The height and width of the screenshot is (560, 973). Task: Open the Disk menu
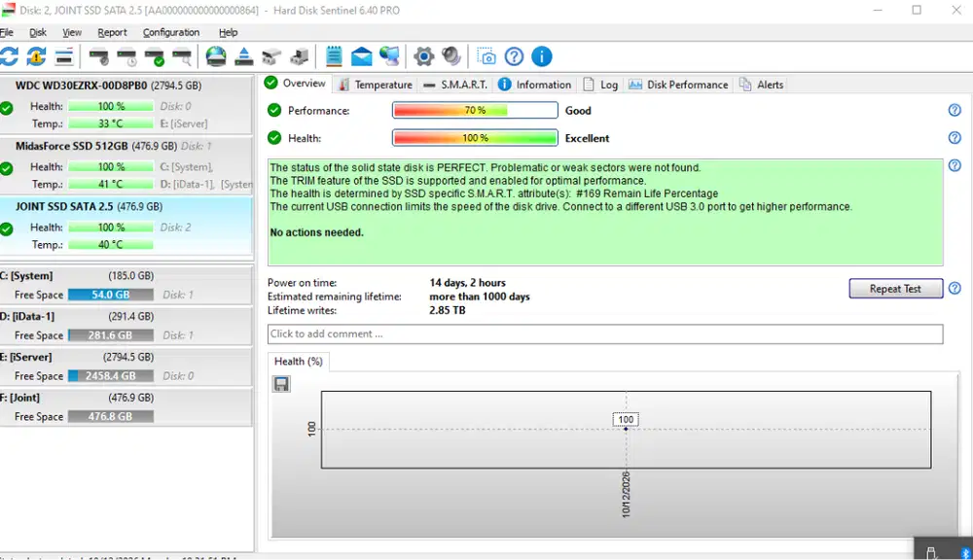38,32
